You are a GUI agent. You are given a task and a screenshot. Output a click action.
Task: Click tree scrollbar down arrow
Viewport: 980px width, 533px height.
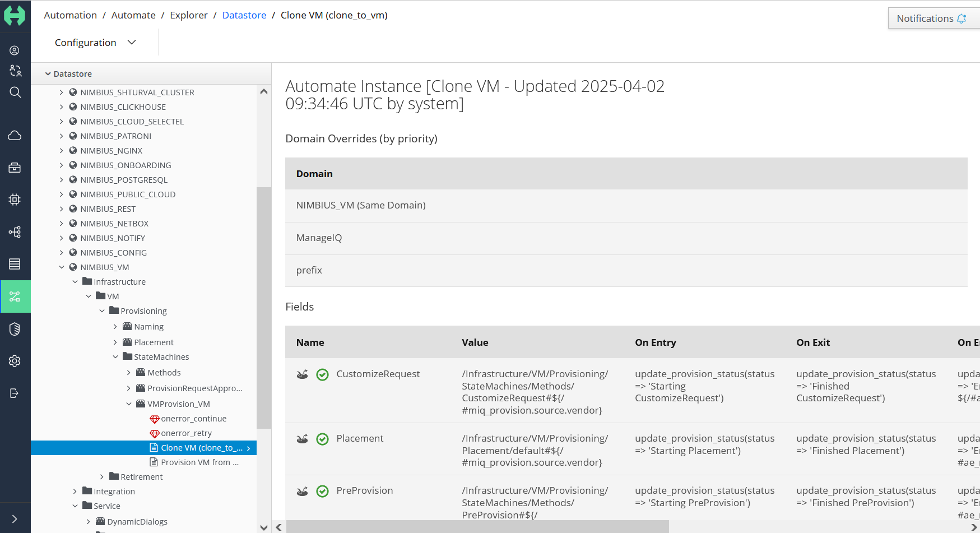tap(264, 527)
